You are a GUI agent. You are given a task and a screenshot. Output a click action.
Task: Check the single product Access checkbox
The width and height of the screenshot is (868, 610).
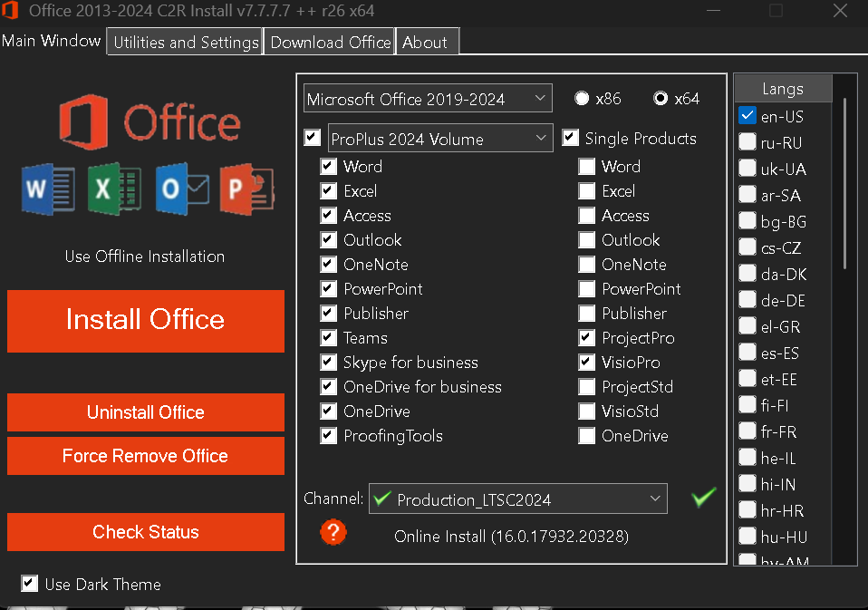587,216
